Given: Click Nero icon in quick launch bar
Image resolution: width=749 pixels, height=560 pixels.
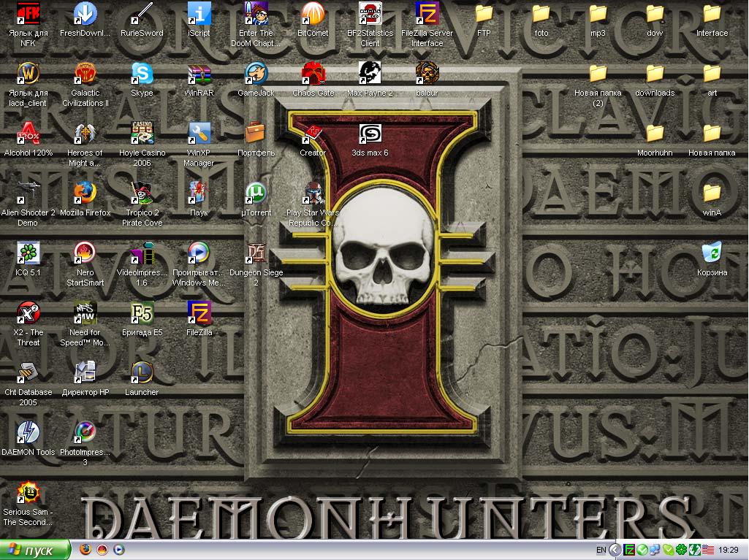Looking at the screenshot, I should tap(102, 550).
